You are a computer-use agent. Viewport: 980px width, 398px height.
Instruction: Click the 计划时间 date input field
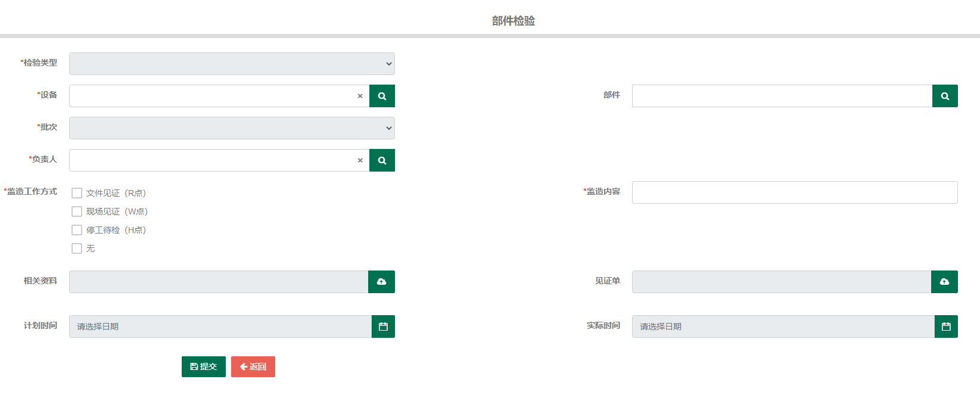(x=220, y=327)
